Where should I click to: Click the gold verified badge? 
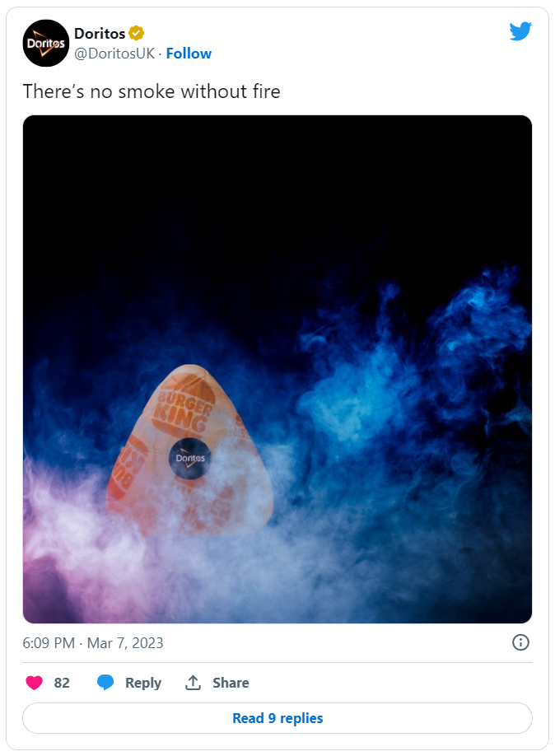[x=137, y=33]
